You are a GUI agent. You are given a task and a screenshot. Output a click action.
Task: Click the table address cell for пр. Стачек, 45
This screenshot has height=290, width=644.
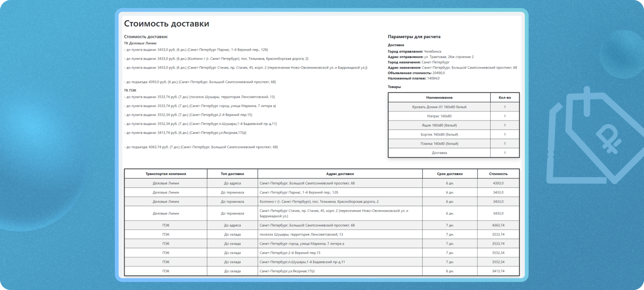tap(340, 214)
